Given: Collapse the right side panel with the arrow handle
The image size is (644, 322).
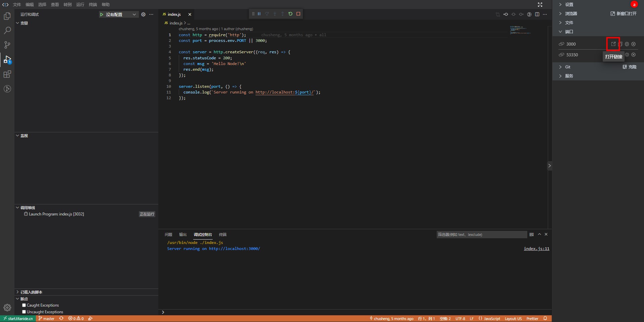Looking at the screenshot, I should [x=549, y=166].
